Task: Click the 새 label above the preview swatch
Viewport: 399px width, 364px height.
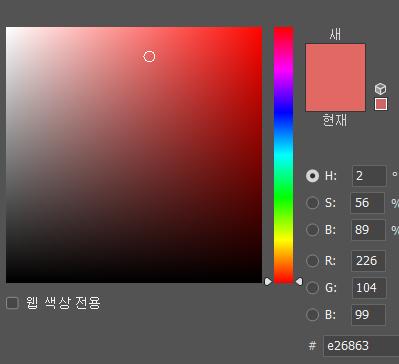Action: (x=335, y=34)
